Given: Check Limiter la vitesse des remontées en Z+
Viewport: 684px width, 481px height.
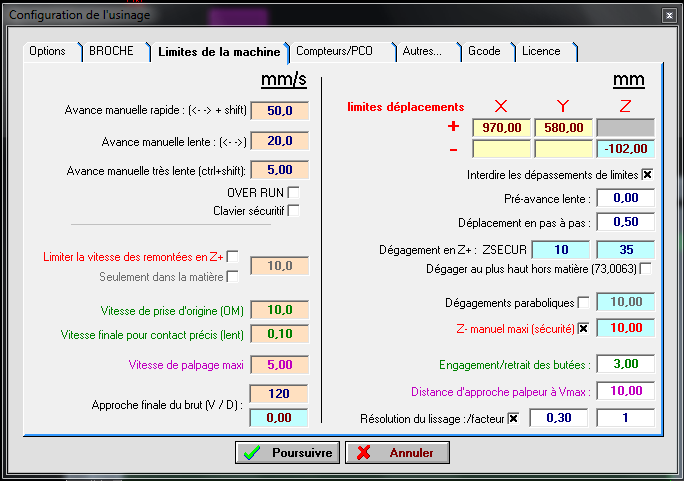Looking at the screenshot, I should 232,257.
